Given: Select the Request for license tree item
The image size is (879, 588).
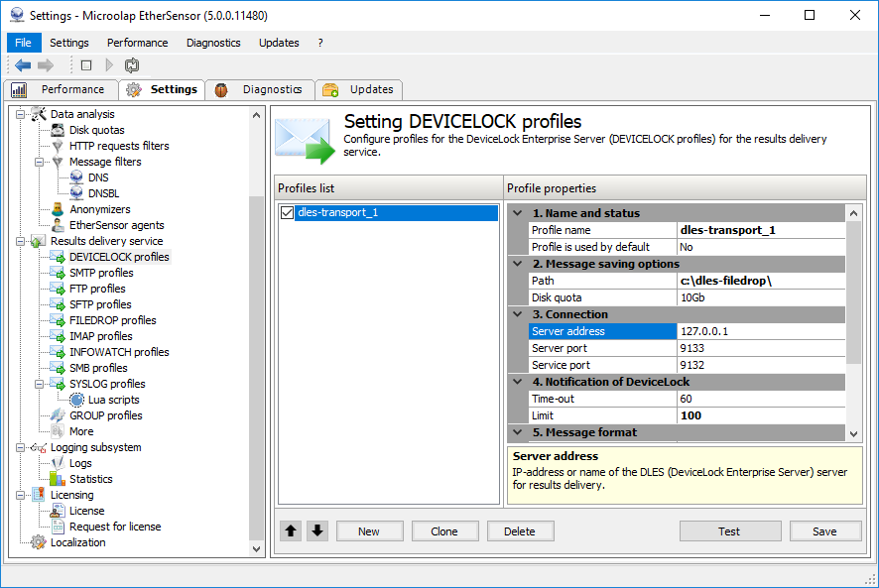Looking at the screenshot, I should 115,527.
